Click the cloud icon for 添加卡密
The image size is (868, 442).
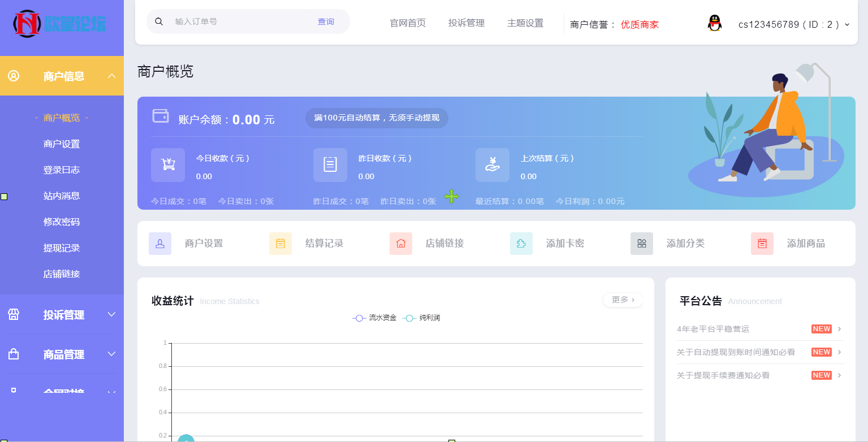[x=521, y=243]
